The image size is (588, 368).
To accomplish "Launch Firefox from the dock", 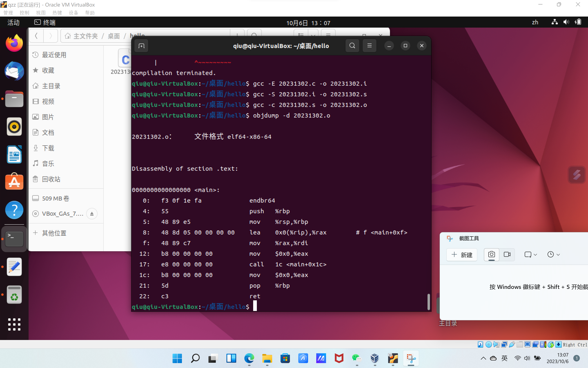I will [14, 43].
